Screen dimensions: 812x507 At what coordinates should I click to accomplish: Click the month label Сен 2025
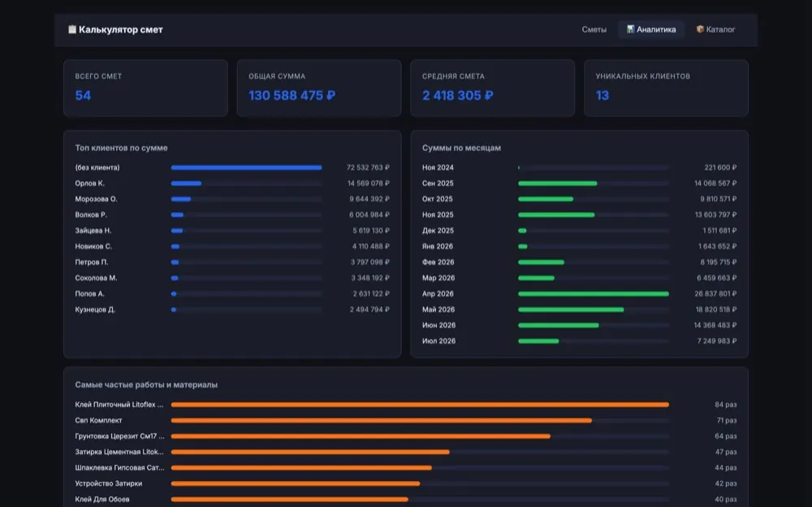click(438, 183)
